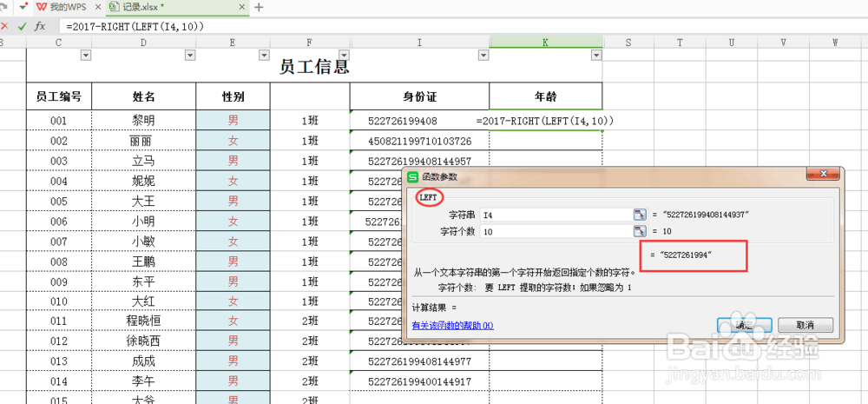Click the 字符个数 input field containing 10

[x=556, y=231]
